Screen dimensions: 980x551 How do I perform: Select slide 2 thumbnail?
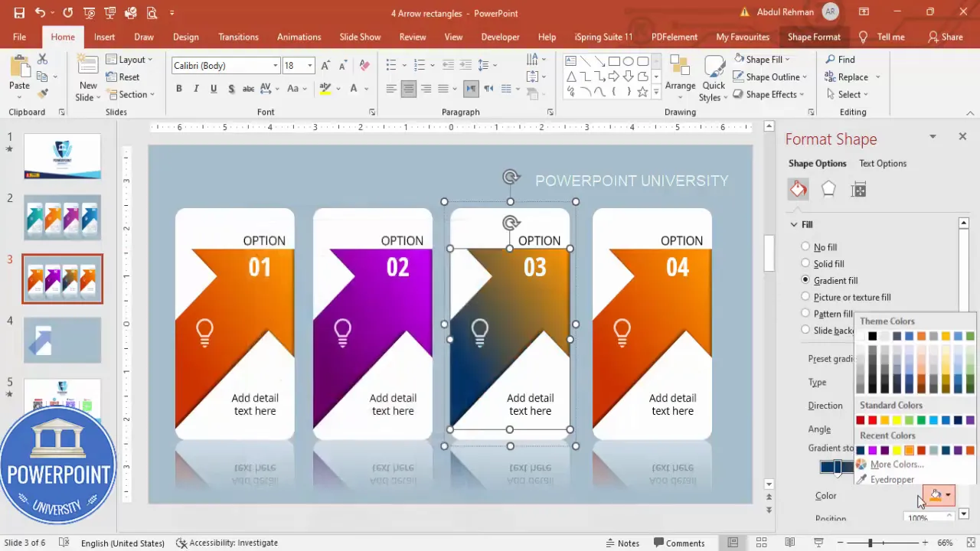click(x=62, y=217)
